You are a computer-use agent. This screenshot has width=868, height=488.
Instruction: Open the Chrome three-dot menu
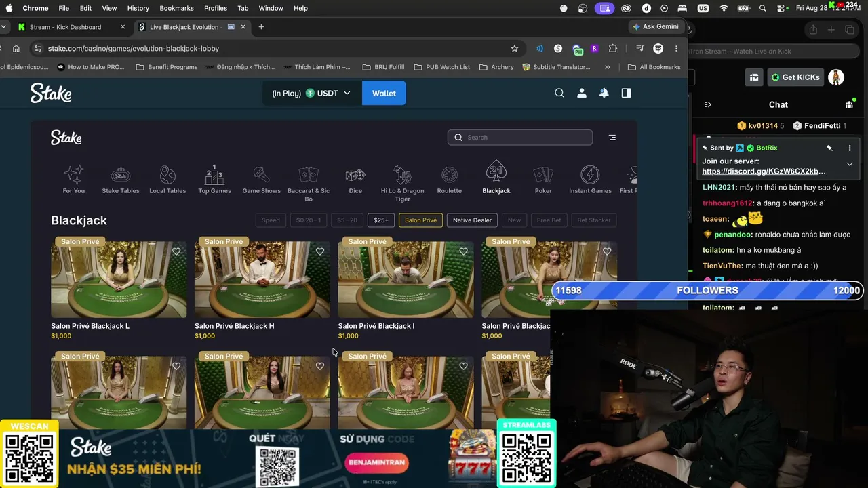(x=676, y=49)
